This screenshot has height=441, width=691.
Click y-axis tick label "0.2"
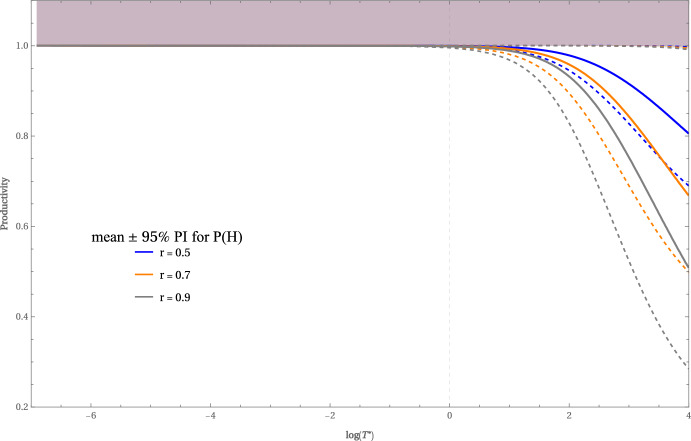pyautogui.click(x=22, y=407)
